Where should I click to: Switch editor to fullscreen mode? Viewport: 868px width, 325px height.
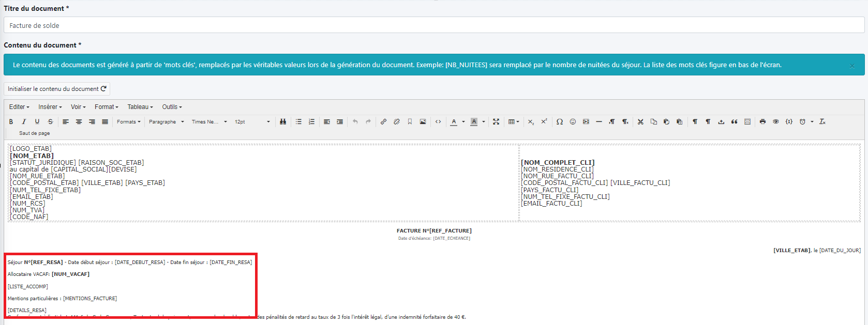click(x=496, y=122)
